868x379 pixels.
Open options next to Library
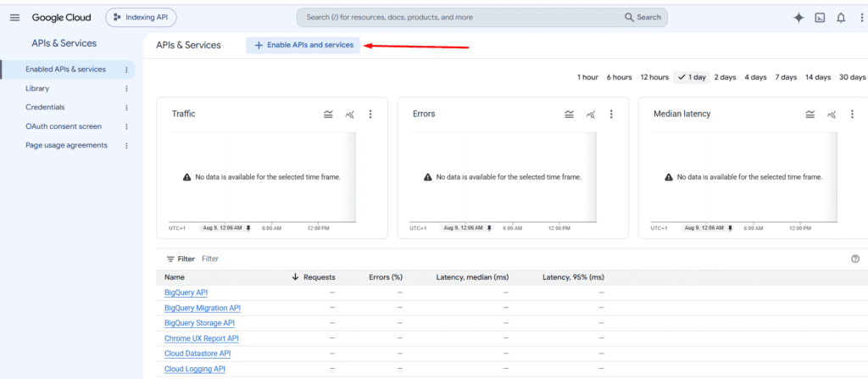126,89
